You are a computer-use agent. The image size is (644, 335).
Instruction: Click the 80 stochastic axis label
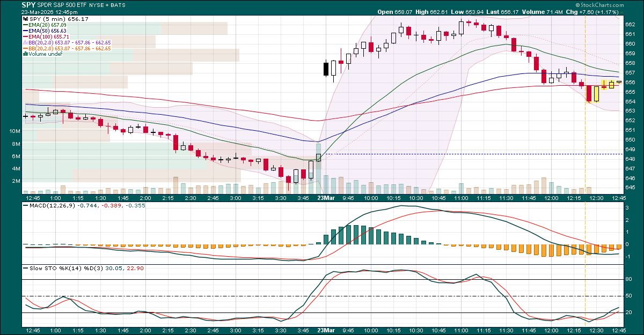[629, 279]
